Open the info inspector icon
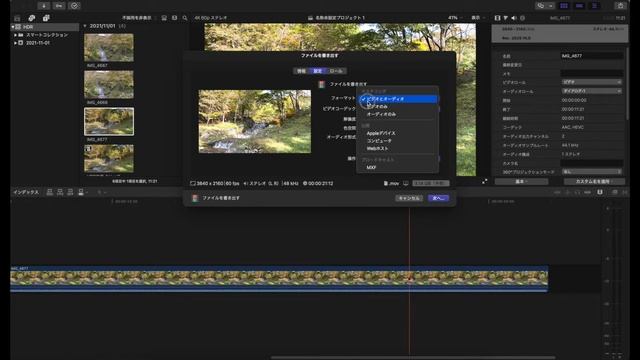The image size is (640, 360). (522, 18)
